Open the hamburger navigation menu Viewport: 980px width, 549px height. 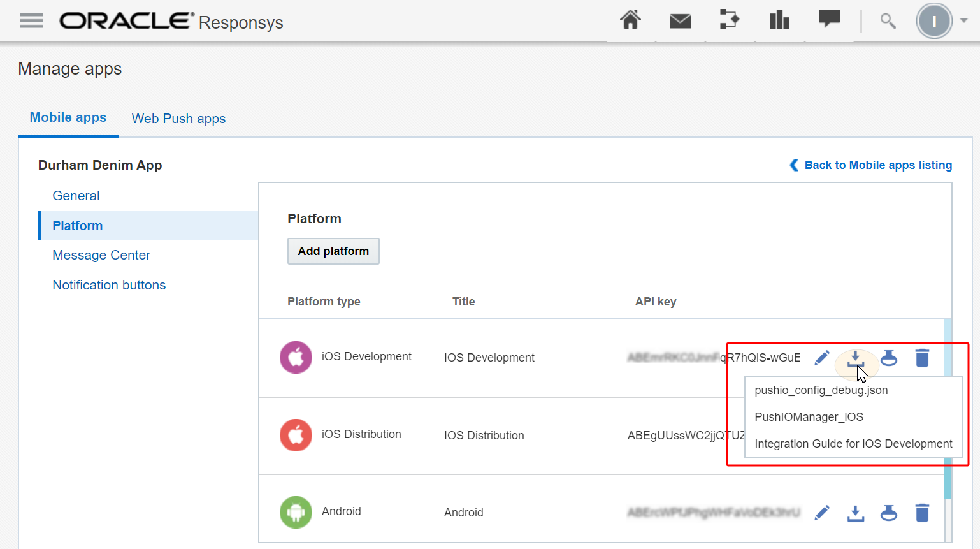coord(31,21)
